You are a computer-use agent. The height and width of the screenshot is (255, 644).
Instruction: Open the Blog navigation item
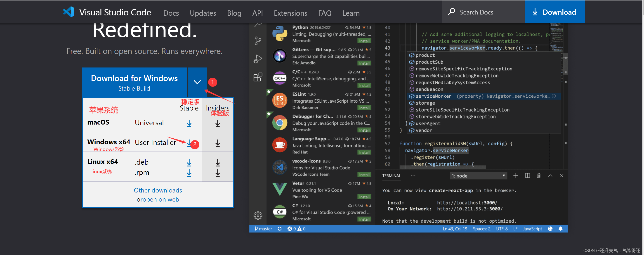tap(234, 13)
